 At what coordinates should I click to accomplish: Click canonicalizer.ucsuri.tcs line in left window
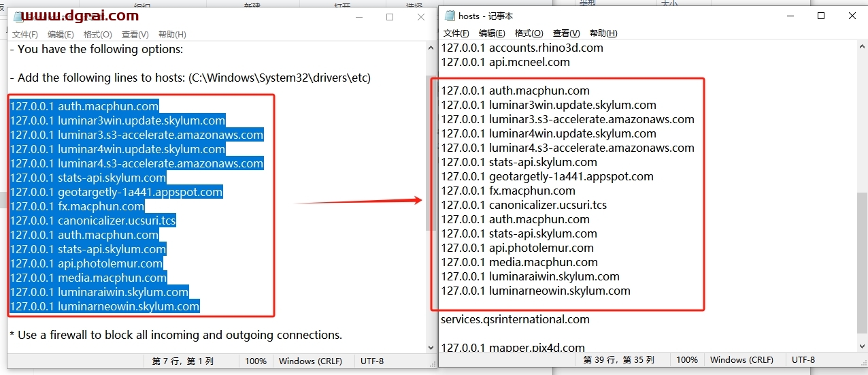pos(93,221)
